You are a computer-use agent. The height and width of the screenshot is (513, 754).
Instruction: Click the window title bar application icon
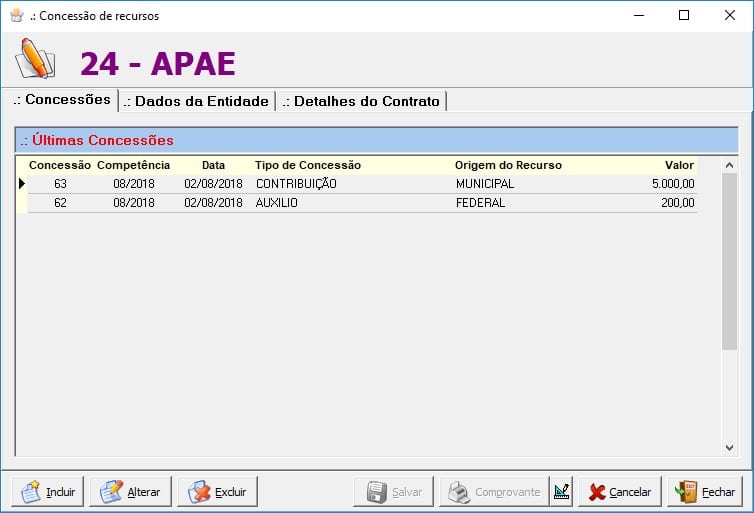point(15,15)
